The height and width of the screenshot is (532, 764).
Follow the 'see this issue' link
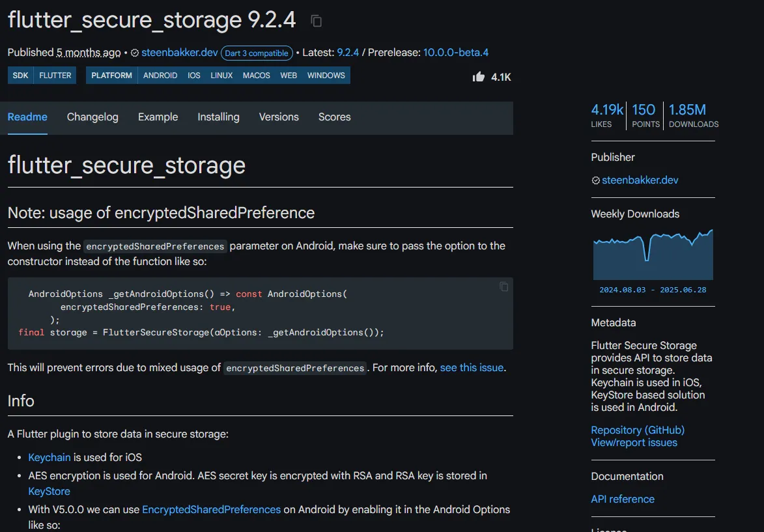tap(472, 368)
